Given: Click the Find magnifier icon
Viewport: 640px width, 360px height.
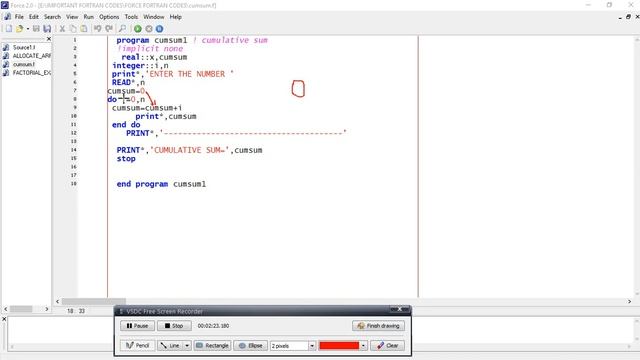Looking at the screenshot, I should 122,29.
